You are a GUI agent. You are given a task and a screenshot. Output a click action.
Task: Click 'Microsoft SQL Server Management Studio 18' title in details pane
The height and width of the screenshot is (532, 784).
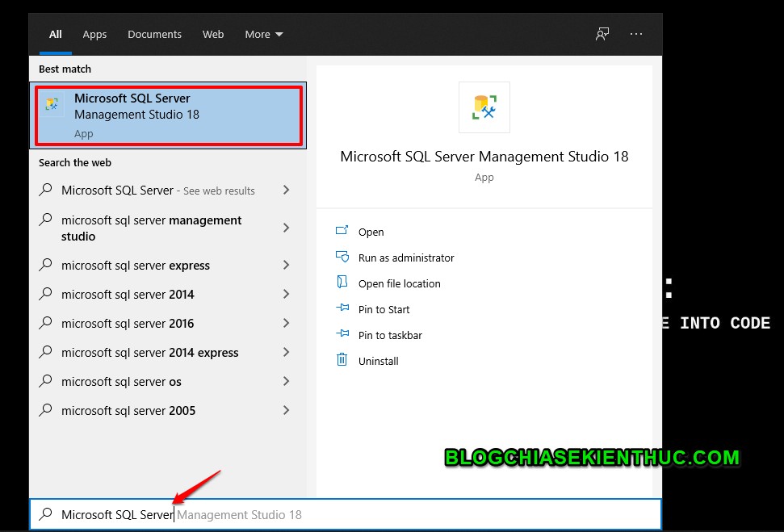484,157
